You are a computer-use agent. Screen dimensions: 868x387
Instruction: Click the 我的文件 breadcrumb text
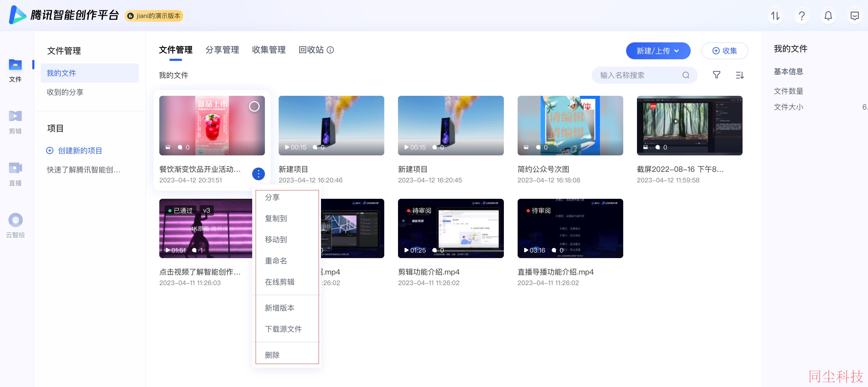pyautogui.click(x=174, y=75)
